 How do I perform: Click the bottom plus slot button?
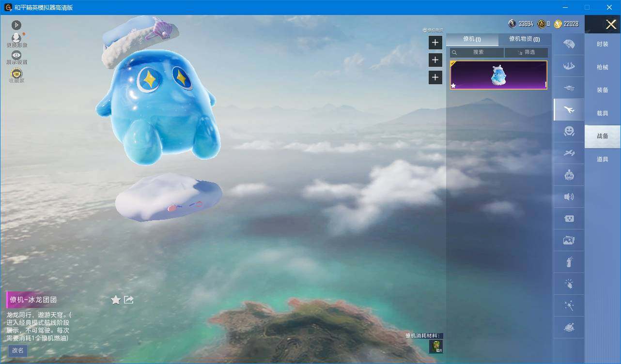click(x=435, y=77)
